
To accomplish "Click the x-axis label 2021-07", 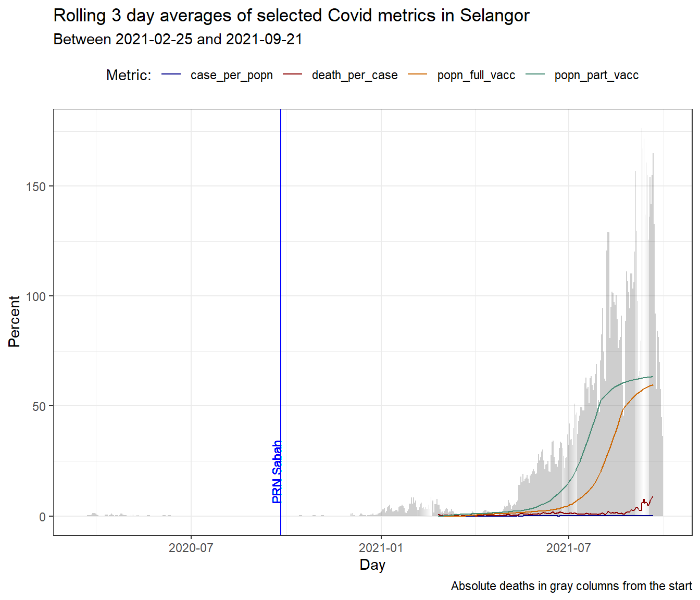I will click(x=569, y=547).
